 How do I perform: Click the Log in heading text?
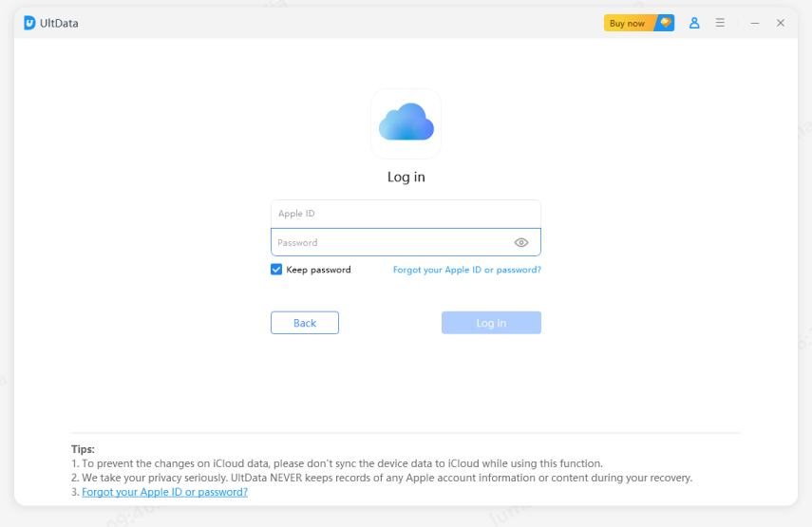(x=406, y=177)
